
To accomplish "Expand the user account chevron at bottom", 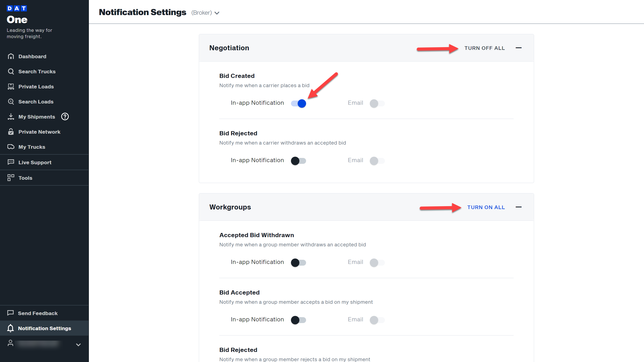I will coord(78,345).
